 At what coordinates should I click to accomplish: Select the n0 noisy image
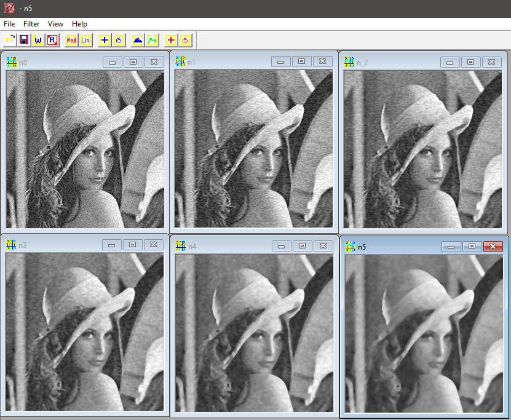click(85, 149)
